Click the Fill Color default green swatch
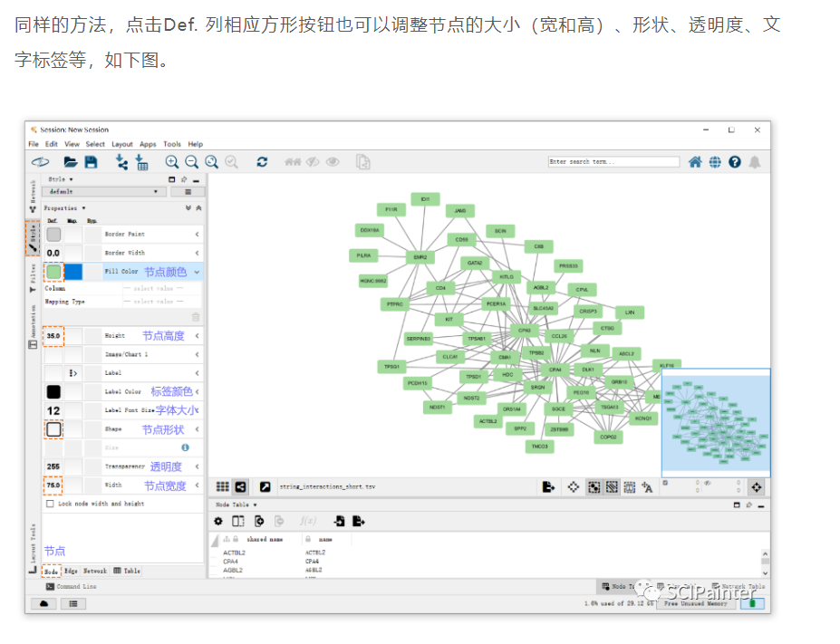840x644 pixels. [x=53, y=272]
